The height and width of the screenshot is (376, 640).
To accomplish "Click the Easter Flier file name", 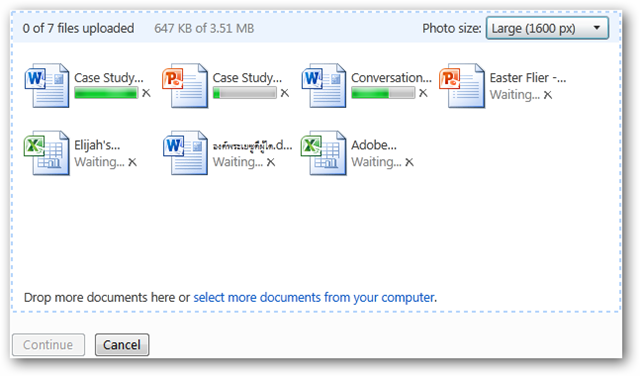I will click(x=528, y=78).
